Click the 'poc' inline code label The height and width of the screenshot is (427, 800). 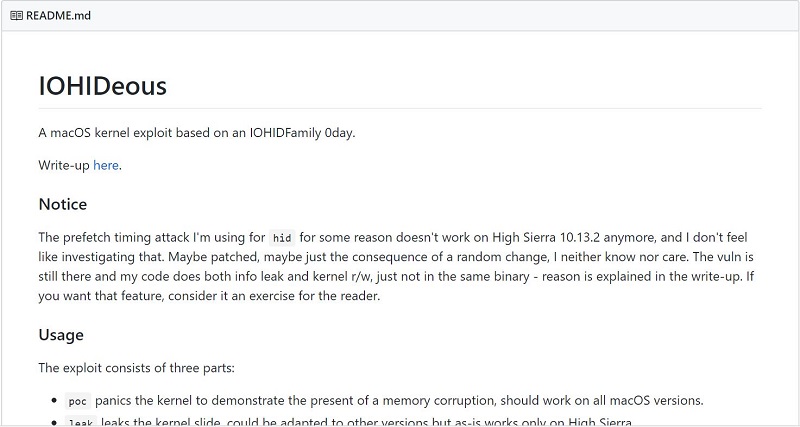point(77,401)
